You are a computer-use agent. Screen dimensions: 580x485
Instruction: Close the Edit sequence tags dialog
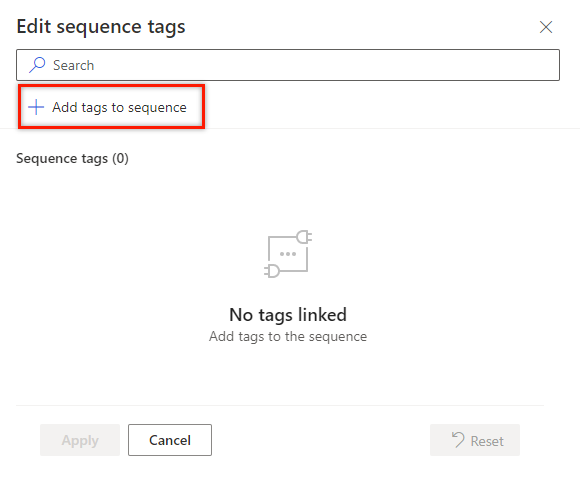(546, 27)
